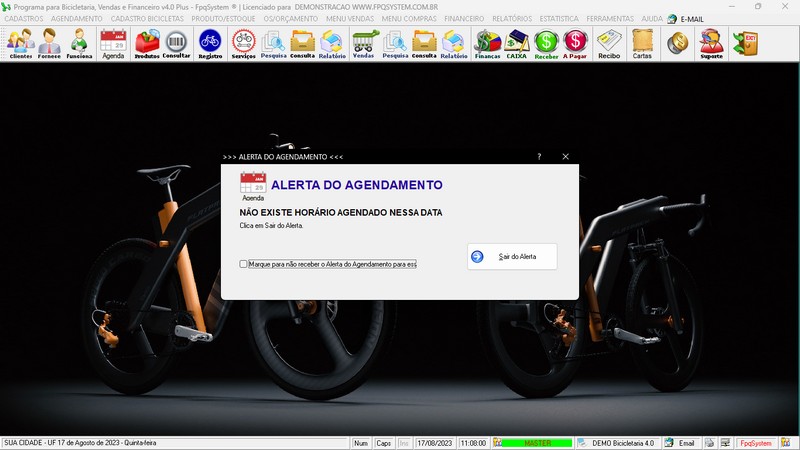
Task: Open the ESTATISTICA menu
Action: (559, 18)
